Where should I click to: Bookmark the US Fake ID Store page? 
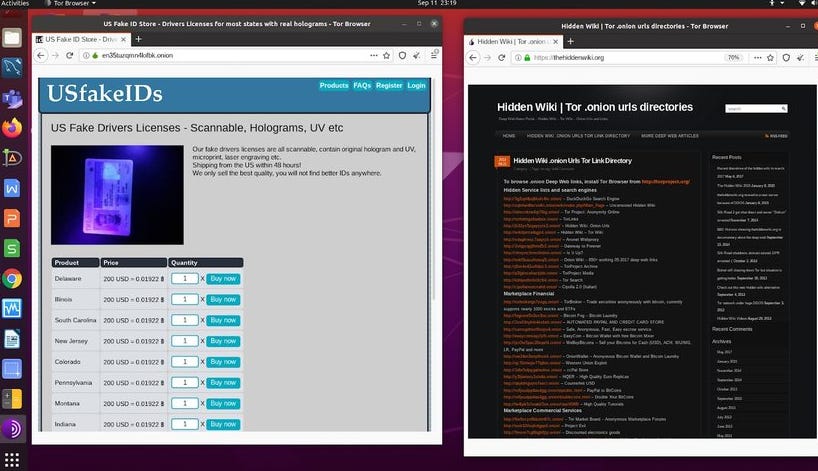387,55
